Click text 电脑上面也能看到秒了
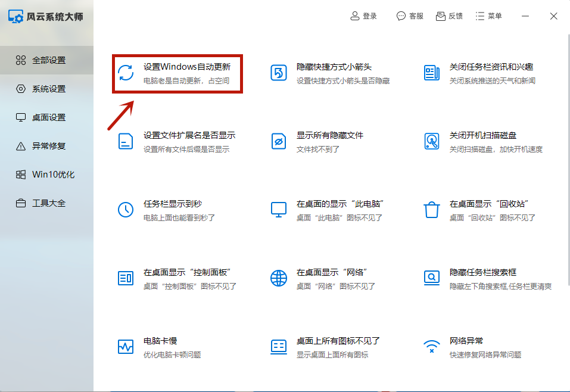 179,218
